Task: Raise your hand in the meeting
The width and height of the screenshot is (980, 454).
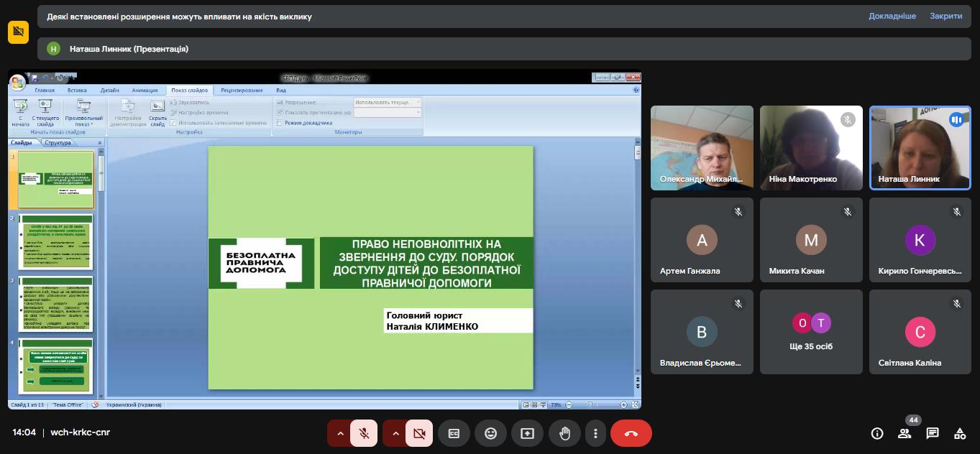Action: 565,433
